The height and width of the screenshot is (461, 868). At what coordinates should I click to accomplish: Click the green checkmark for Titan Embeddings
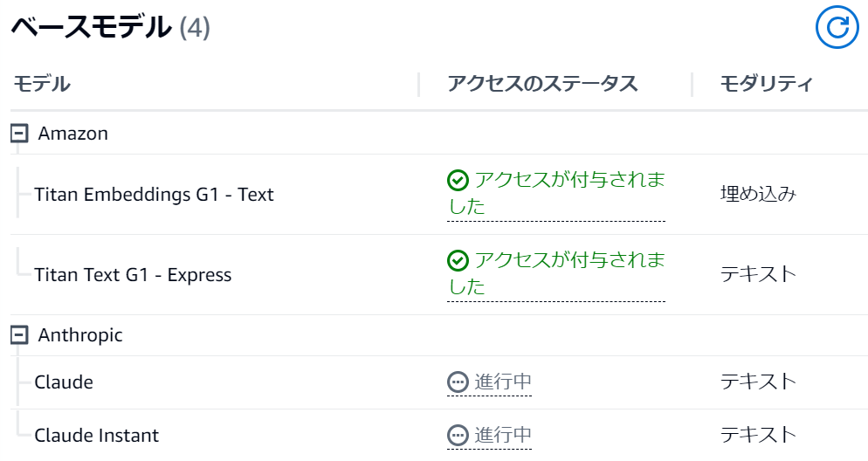click(458, 180)
